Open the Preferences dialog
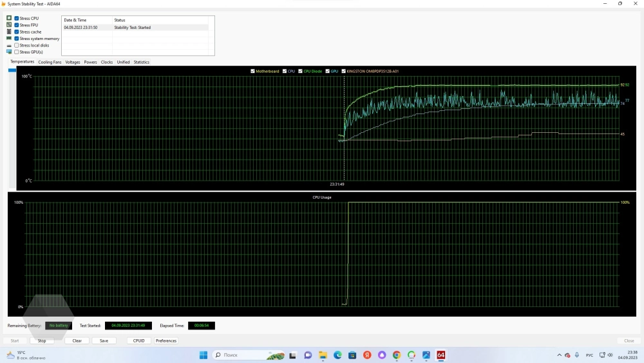 tap(166, 340)
